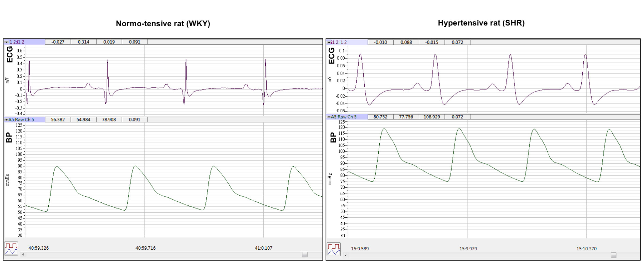Screen dimensions: 644x266
Task: Click the 40:59.326 time label
Action: point(38,248)
